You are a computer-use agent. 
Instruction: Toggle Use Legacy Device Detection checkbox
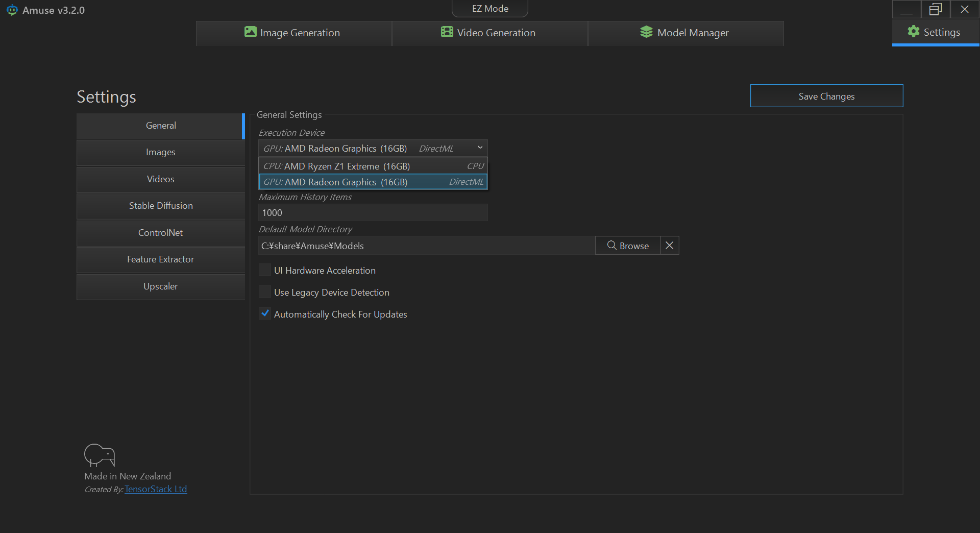click(x=265, y=292)
